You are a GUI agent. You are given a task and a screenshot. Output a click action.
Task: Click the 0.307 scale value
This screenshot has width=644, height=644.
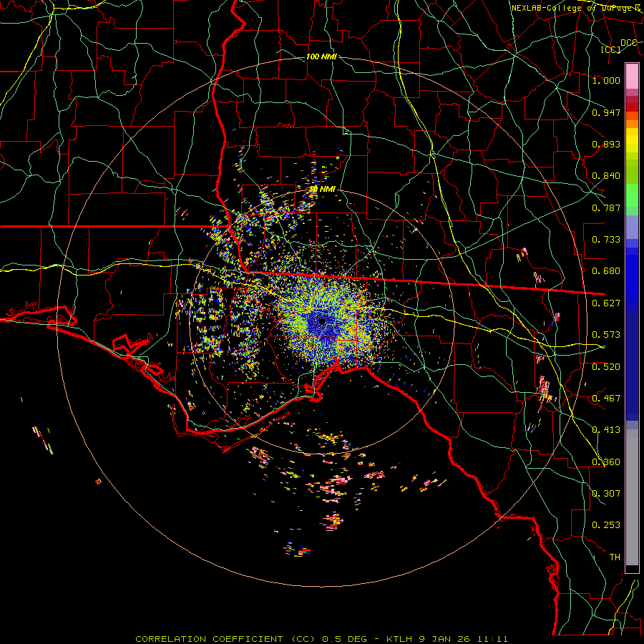[x=606, y=494]
